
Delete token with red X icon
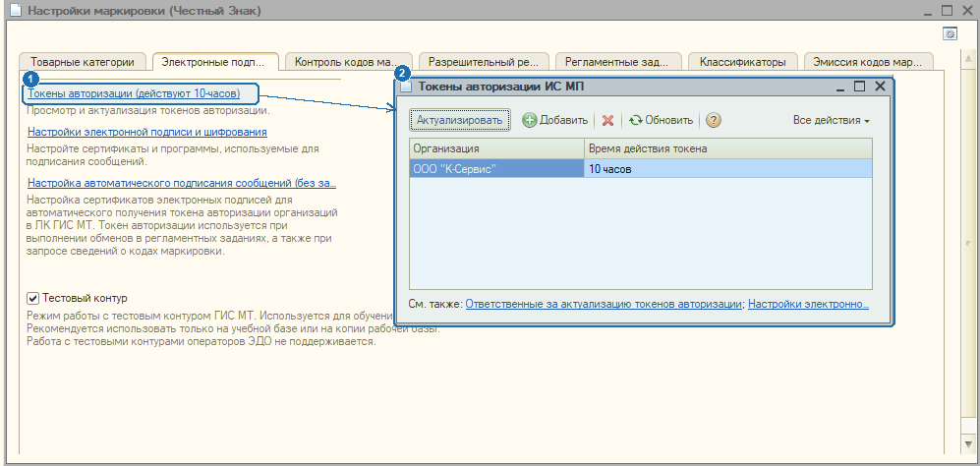pos(607,120)
